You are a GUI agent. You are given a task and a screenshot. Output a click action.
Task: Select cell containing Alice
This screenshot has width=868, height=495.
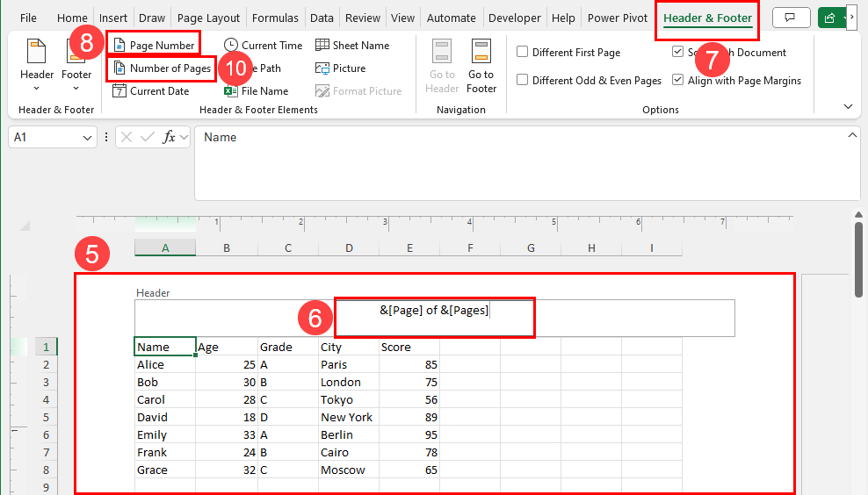point(165,364)
